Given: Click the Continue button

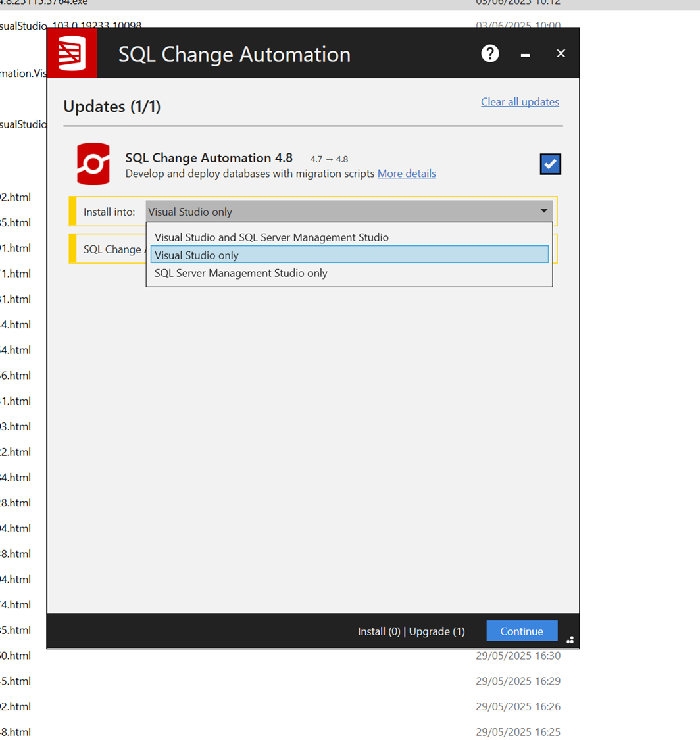Looking at the screenshot, I should coord(522,631).
